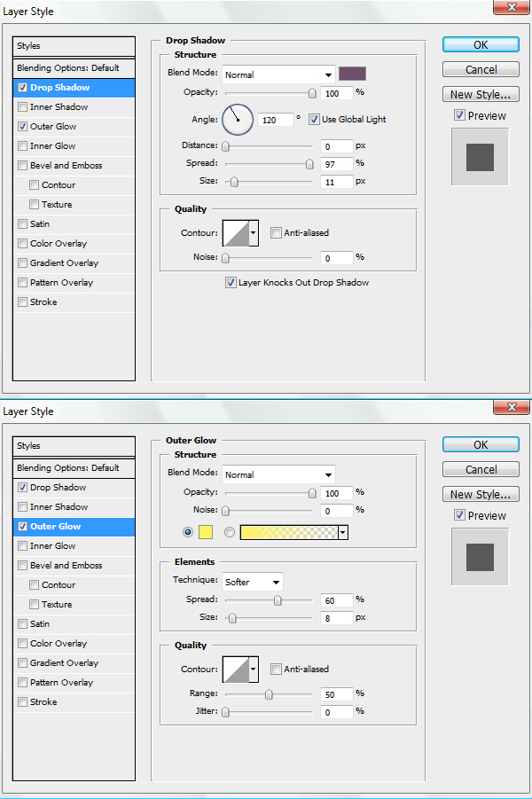This screenshot has width=532, height=799.
Task: Click the Angle dial in Drop Shadow
Action: 237,118
